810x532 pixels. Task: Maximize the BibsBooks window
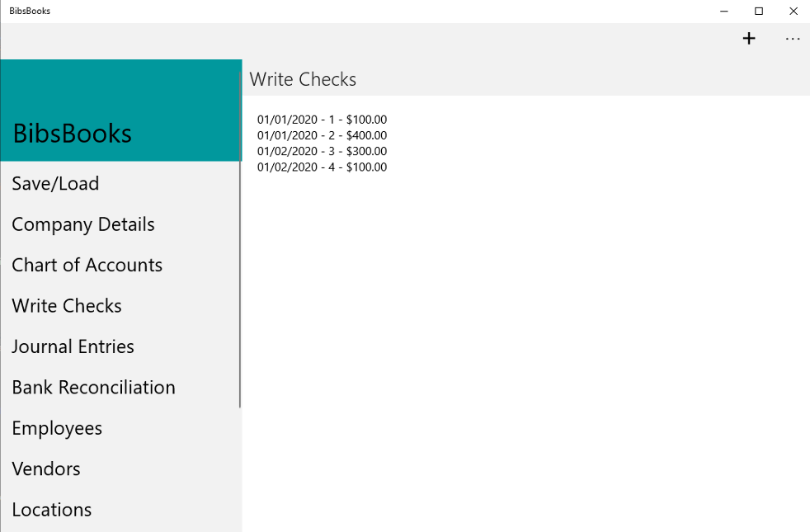coord(758,11)
